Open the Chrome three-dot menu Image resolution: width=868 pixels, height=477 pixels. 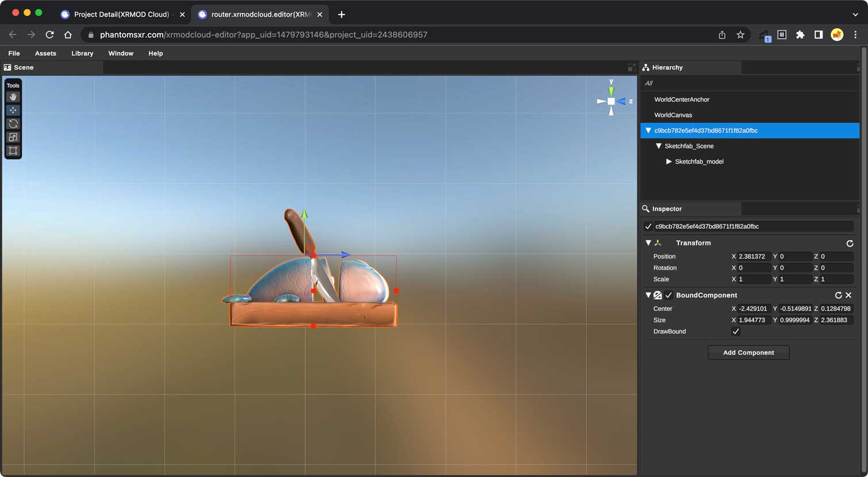(x=855, y=34)
